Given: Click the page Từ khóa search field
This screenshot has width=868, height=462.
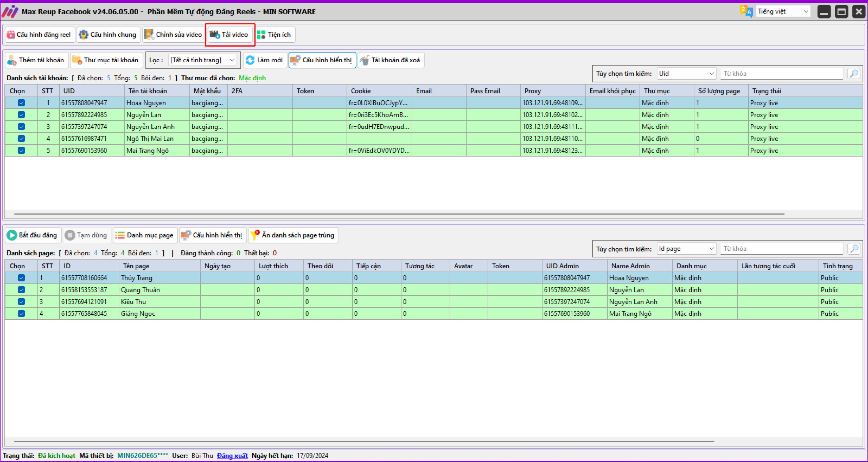Looking at the screenshot, I should (781, 249).
